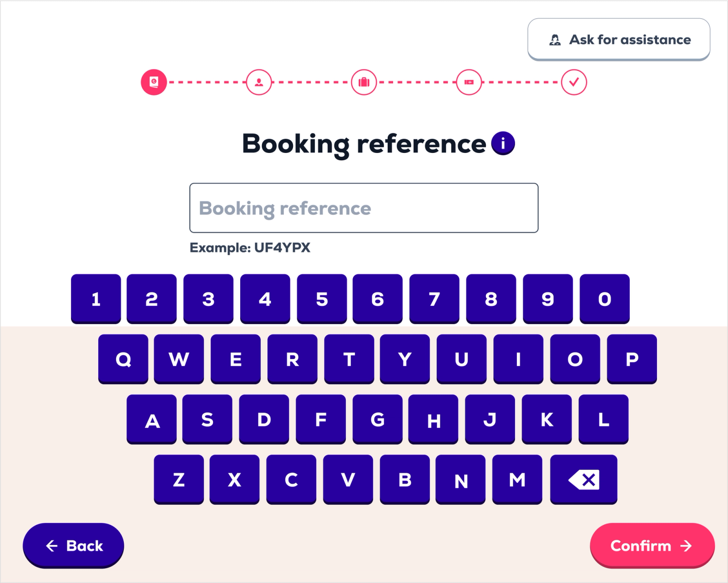This screenshot has width=728, height=583.
Task: Select the confirmation checkmark step icon
Action: [573, 82]
